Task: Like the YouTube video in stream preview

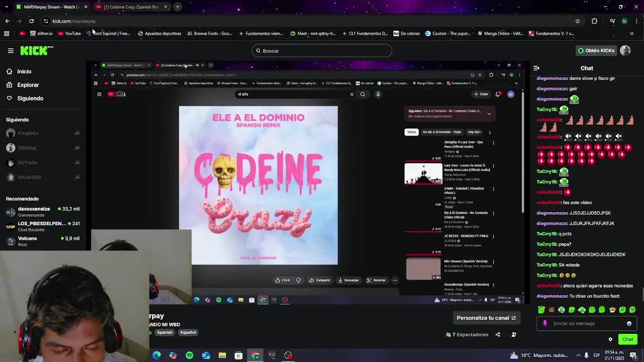Action: point(282,280)
